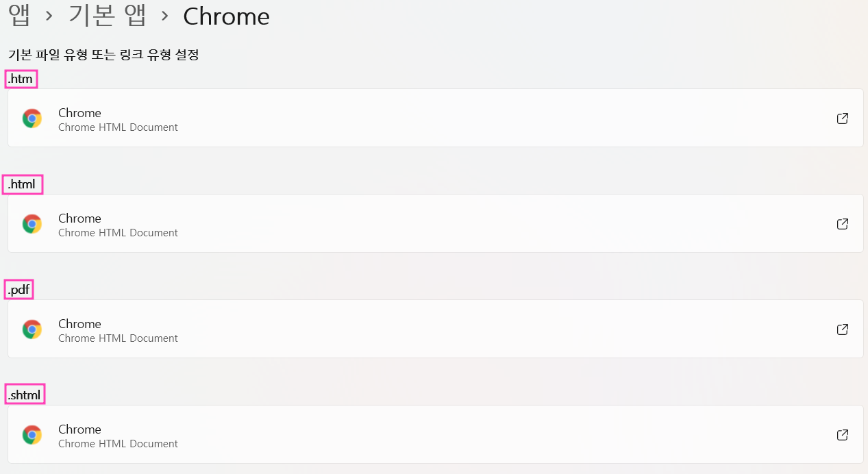Select the .htm file type label
Screen dimensions: 868x474
(21, 79)
